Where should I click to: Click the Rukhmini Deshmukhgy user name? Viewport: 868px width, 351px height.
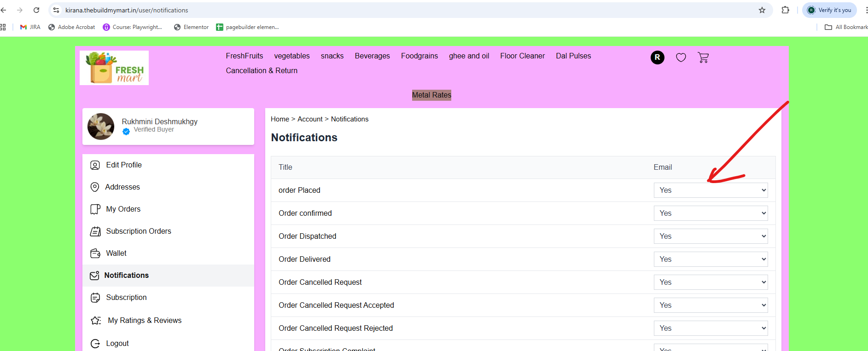159,121
